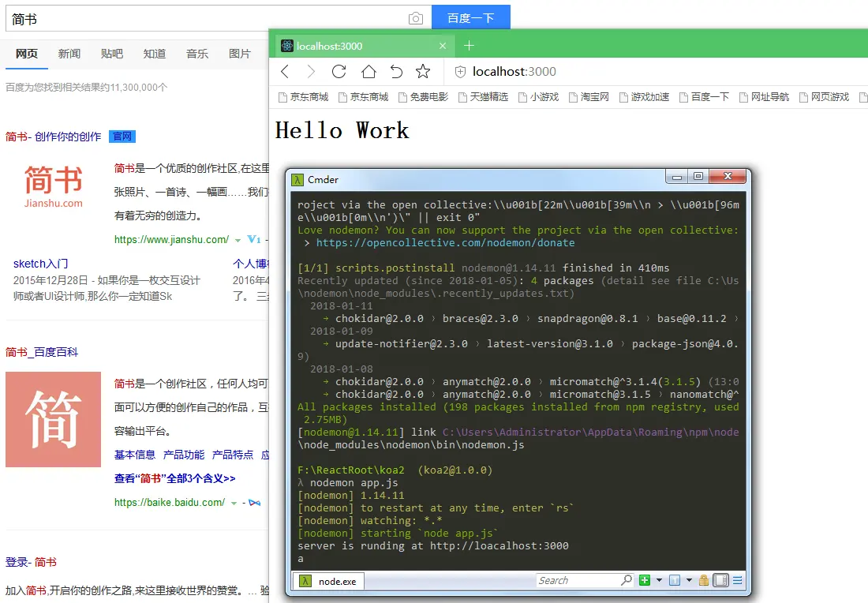The width and height of the screenshot is (868, 603).
Task: Click the V1 verification icon after jianshu URL
Action: [253, 239]
